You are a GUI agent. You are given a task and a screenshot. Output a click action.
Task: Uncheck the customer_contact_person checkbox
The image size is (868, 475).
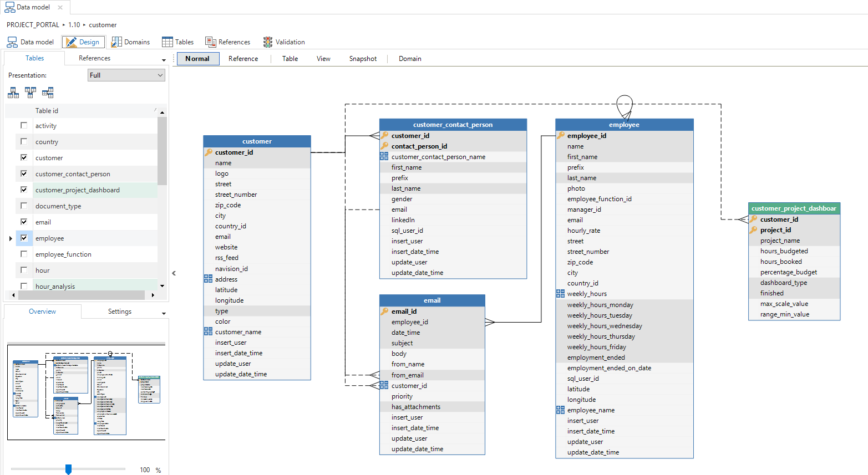(x=24, y=174)
